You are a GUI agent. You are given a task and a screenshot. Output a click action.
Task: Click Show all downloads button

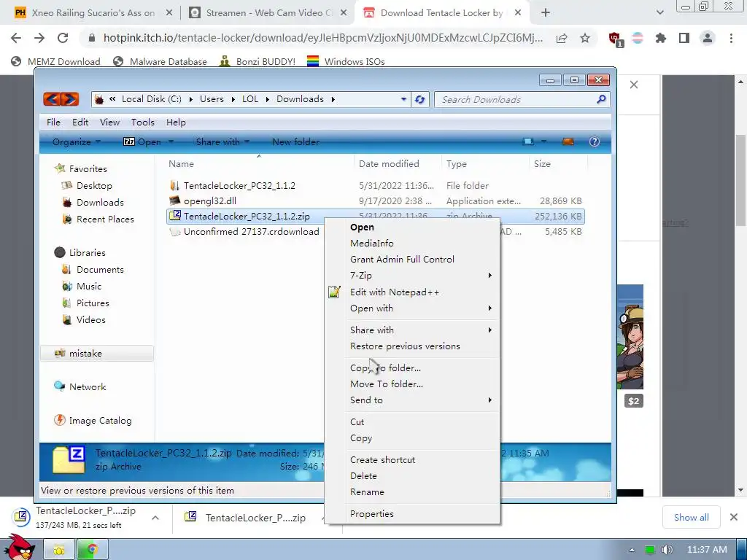pos(692,517)
